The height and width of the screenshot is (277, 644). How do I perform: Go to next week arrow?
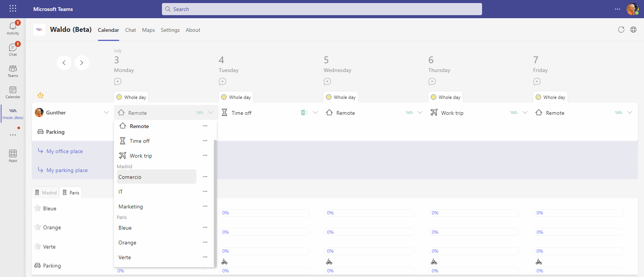(x=82, y=63)
